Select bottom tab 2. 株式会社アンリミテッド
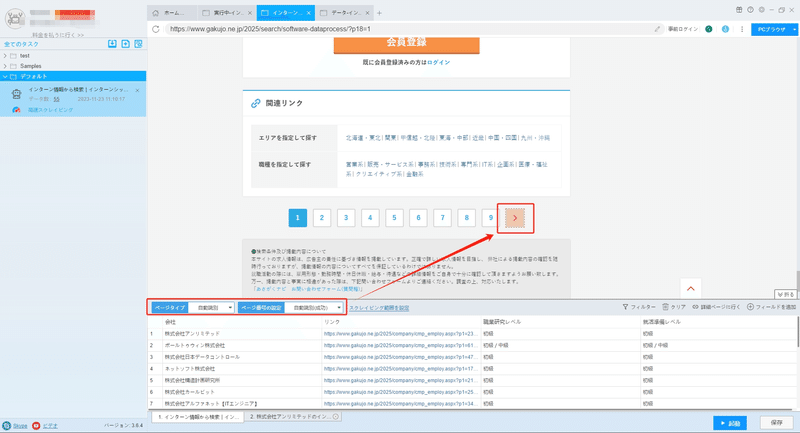The image size is (800, 433). click(x=293, y=417)
